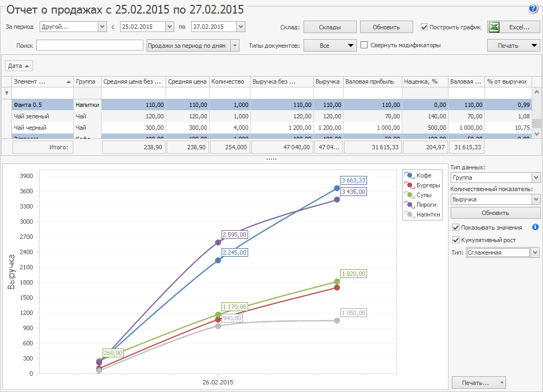Click the sort arrow on Элемент column

(x=68, y=81)
